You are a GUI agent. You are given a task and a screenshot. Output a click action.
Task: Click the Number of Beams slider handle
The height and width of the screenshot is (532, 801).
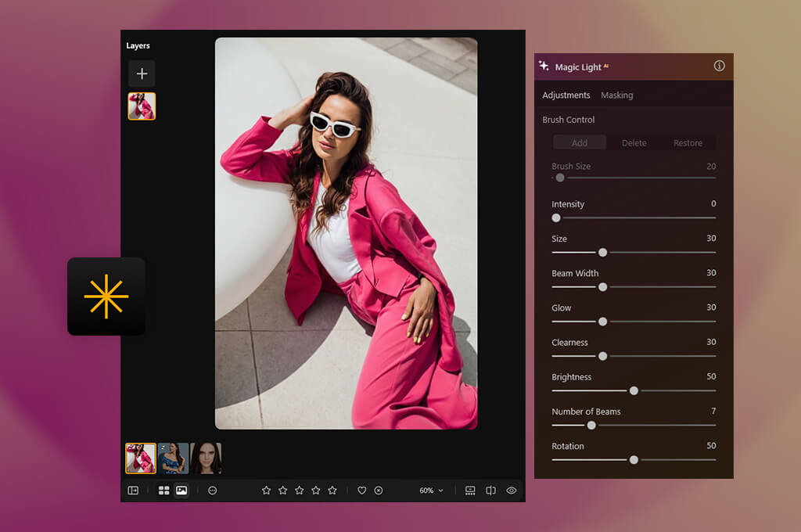tap(591, 425)
